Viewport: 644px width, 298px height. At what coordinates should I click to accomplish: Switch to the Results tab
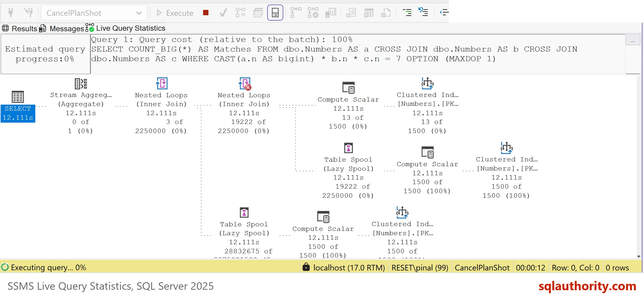point(20,28)
